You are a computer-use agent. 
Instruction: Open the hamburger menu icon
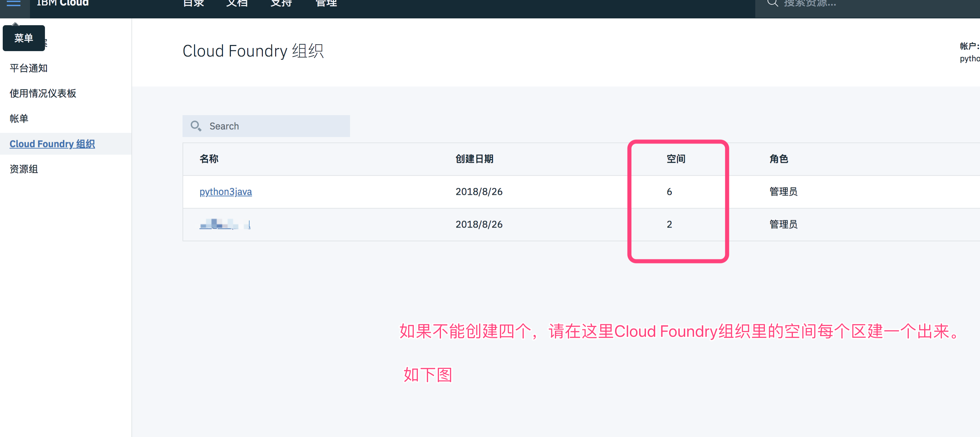coord(14,4)
